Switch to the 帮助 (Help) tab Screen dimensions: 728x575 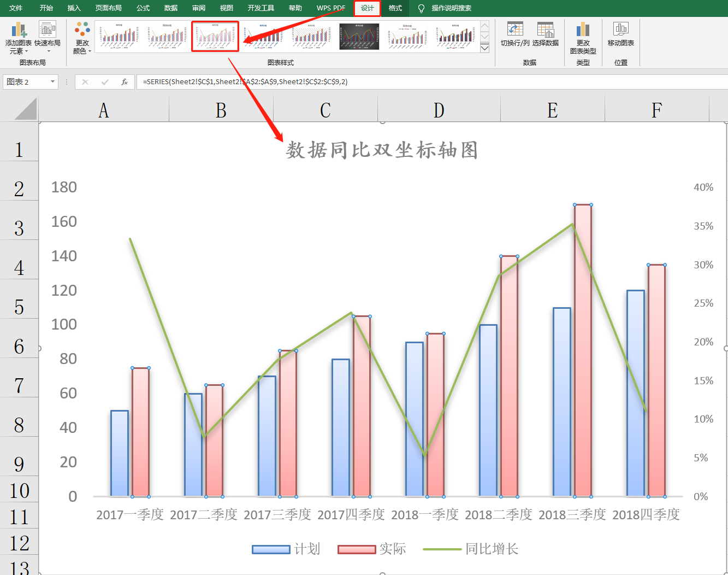(295, 8)
